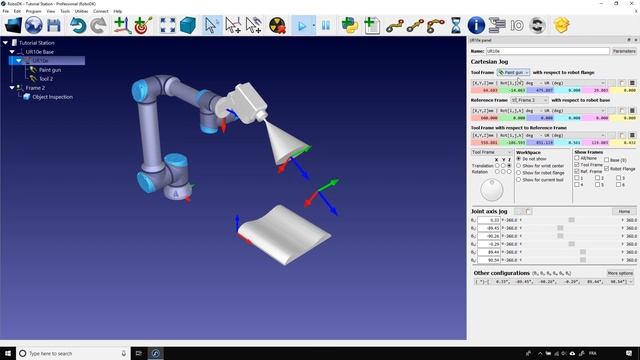This screenshot has width=640, height=360.
Task: Select Show for current tool radio
Action: (x=519, y=180)
